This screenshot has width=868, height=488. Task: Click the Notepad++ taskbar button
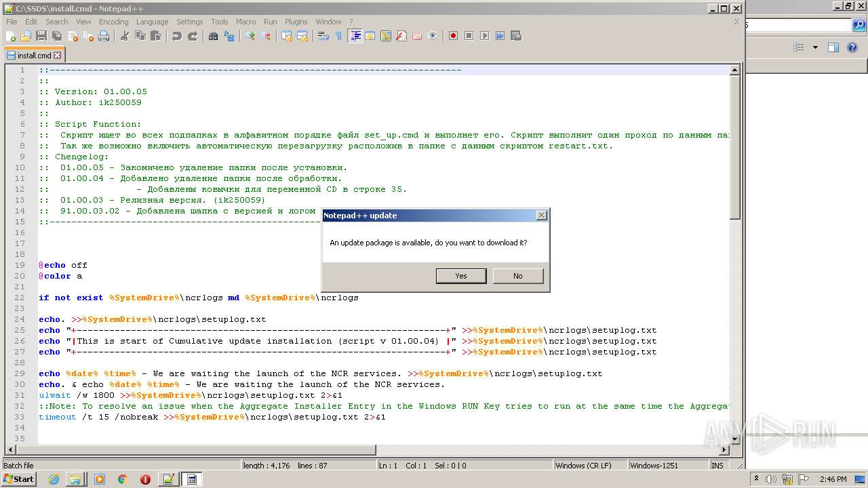(168, 479)
